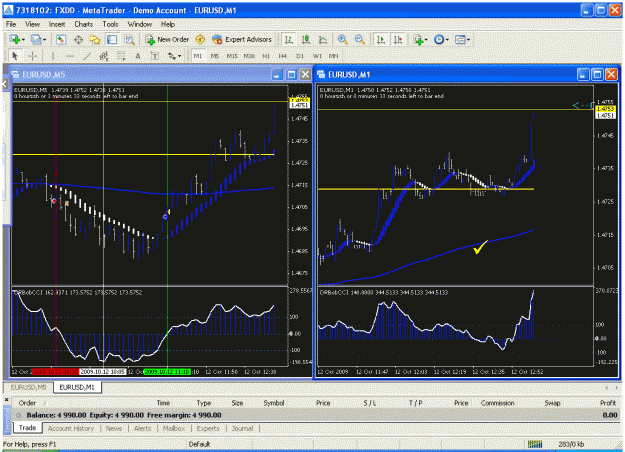Open the Mailbox terminal tab
The image size is (625, 452).
(174, 428)
